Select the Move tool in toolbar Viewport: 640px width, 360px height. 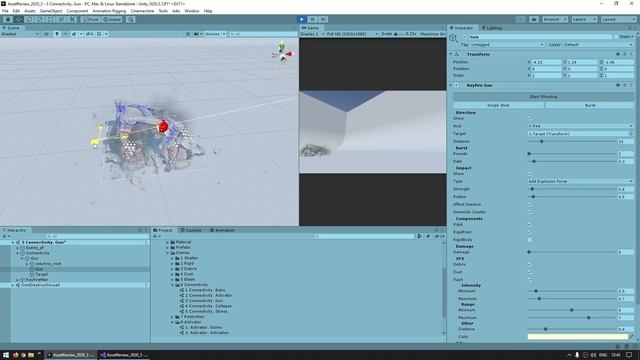pos(18,19)
